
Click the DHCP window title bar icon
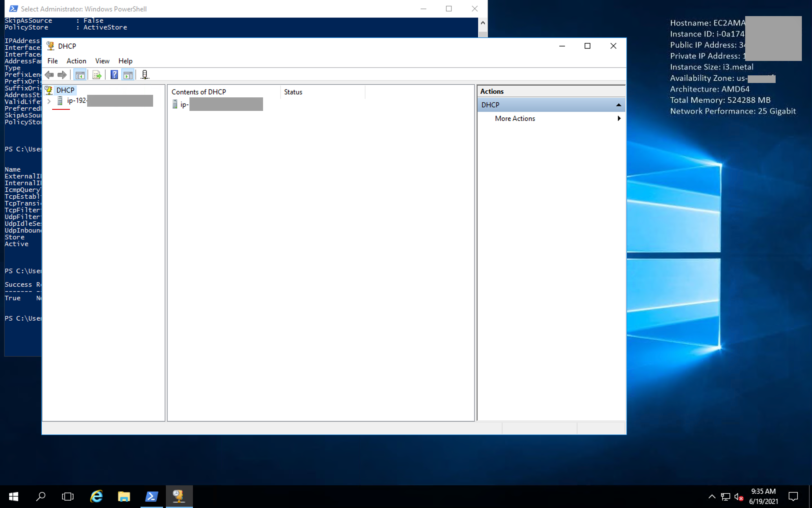[51, 46]
